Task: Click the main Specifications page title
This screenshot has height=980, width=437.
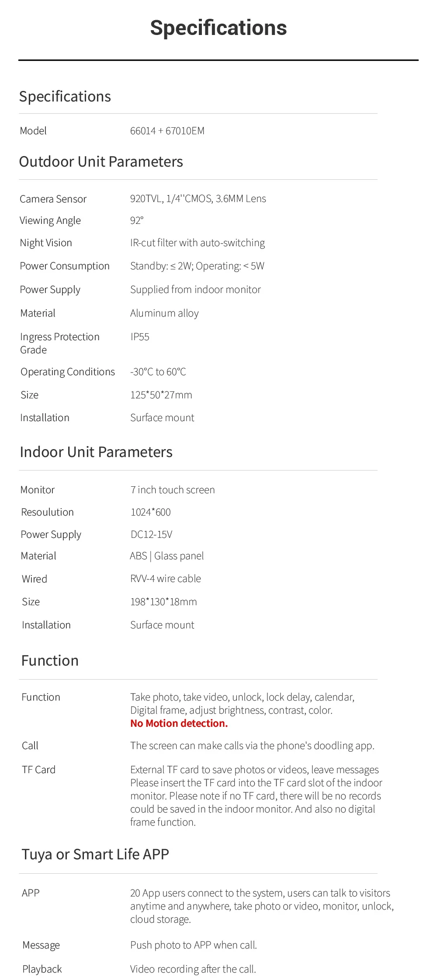Action: point(218,28)
